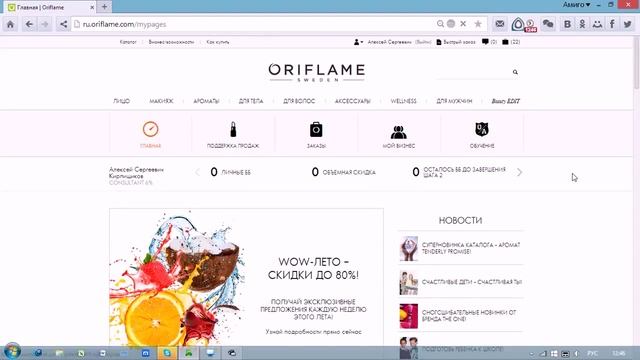The image size is (640, 360).
Task: Open the Ароматы menu category
Action: pyautogui.click(x=206, y=101)
